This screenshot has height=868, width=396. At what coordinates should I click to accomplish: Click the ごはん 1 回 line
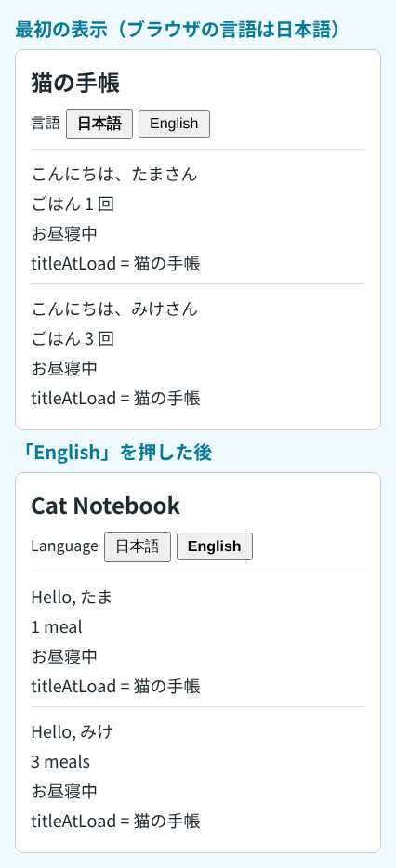pyautogui.click(x=73, y=204)
